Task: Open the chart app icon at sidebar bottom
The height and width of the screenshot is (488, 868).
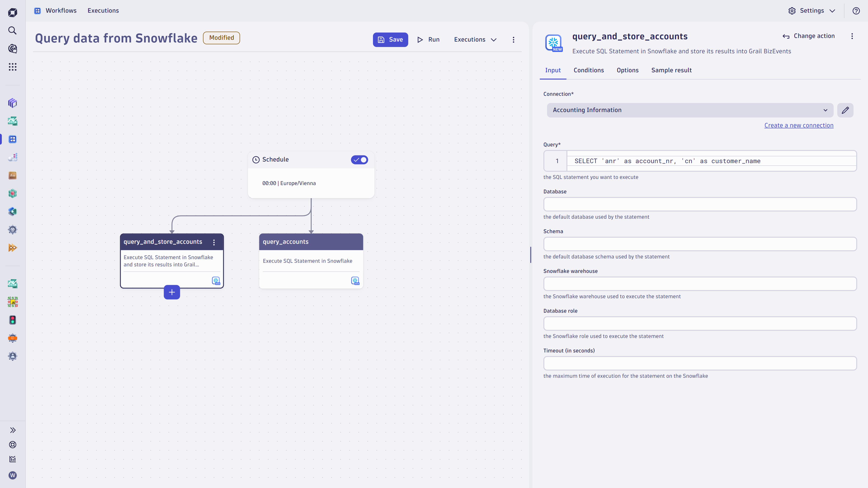Action: [x=12, y=459]
